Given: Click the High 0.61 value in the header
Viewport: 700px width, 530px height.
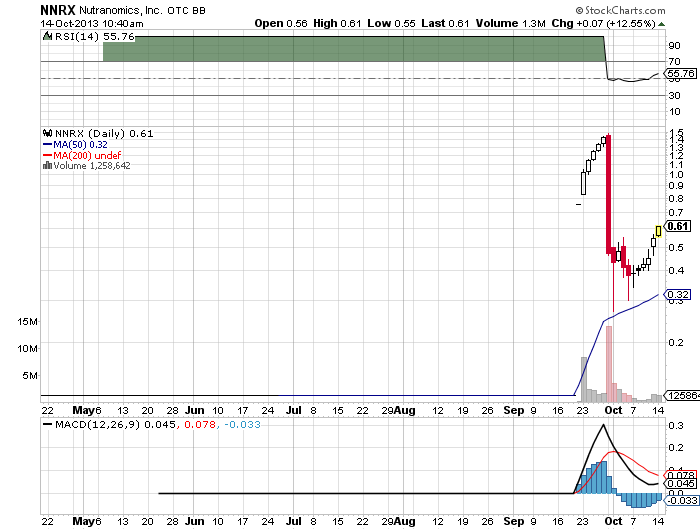Looking at the screenshot, I should coord(337,23).
